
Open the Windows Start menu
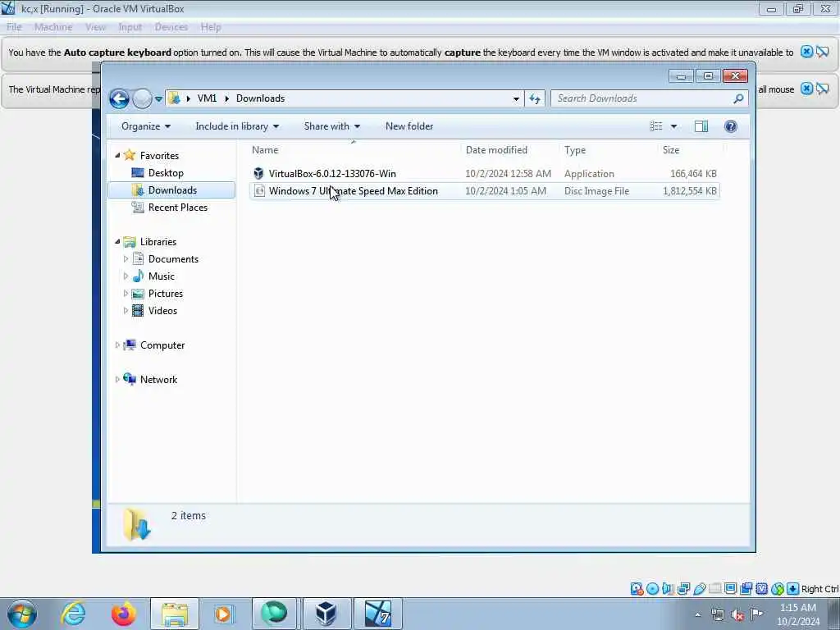coord(22,614)
